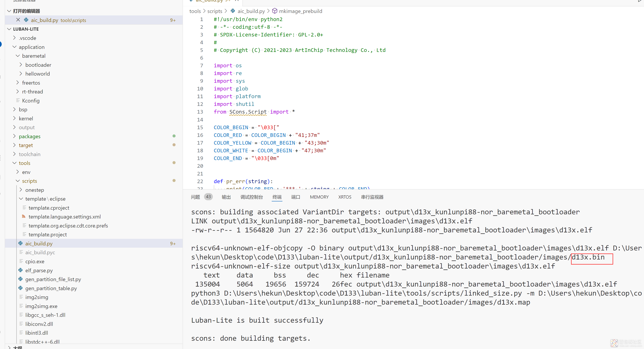Click tools in the breadcrumb path

(x=195, y=11)
